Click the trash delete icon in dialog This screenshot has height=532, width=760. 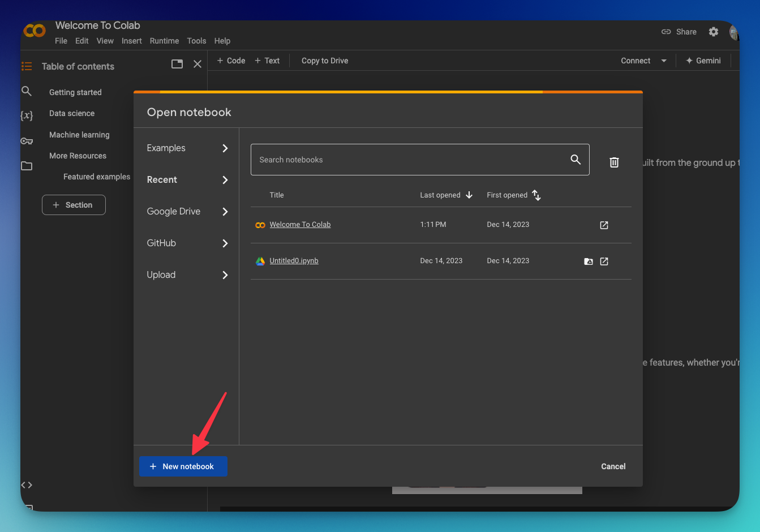point(614,162)
